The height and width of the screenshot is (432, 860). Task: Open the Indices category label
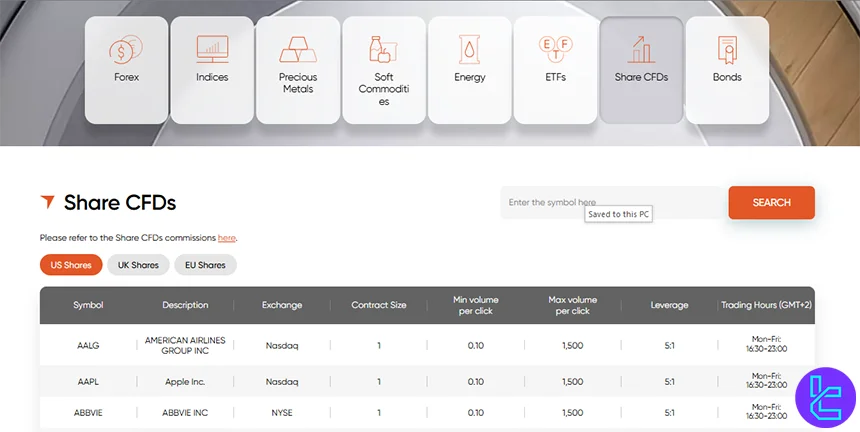point(212,77)
